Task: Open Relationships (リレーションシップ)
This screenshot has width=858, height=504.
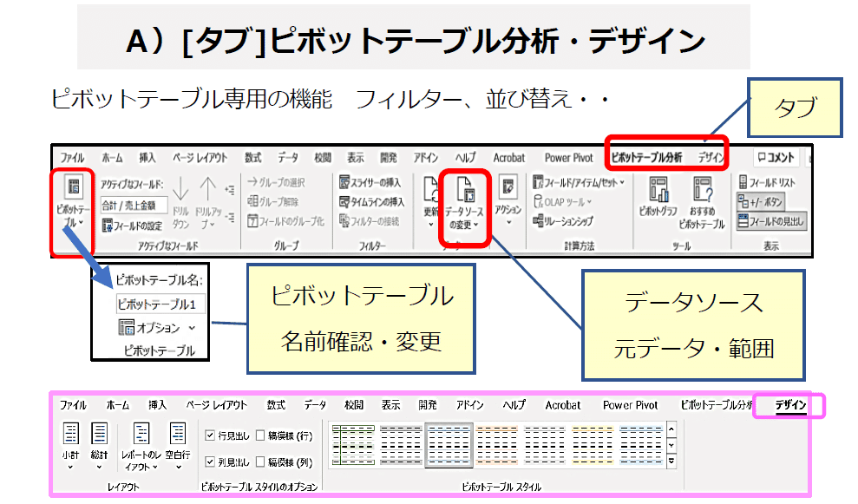Action: 562,220
